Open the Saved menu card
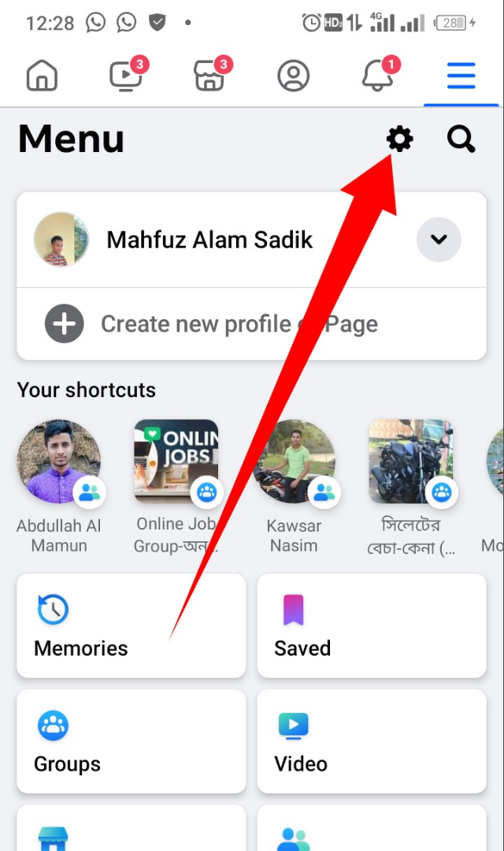504x851 pixels. pos(371,626)
